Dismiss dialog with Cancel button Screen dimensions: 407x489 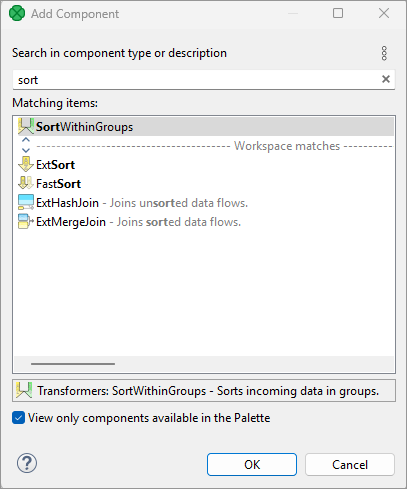[x=350, y=464]
